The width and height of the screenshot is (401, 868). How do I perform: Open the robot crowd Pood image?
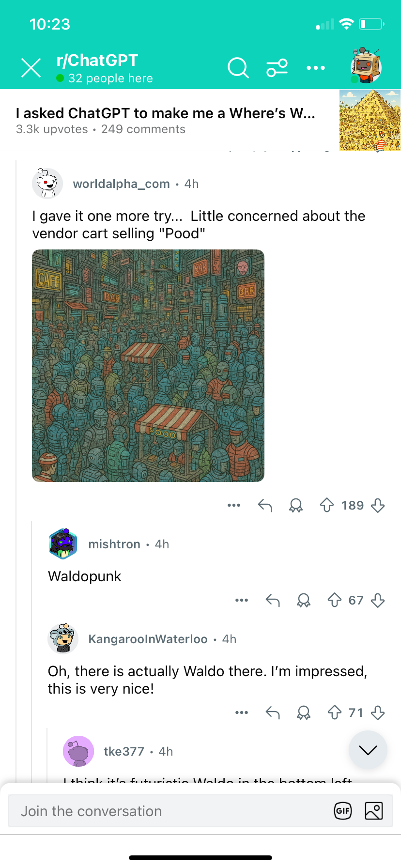coord(148,366)
